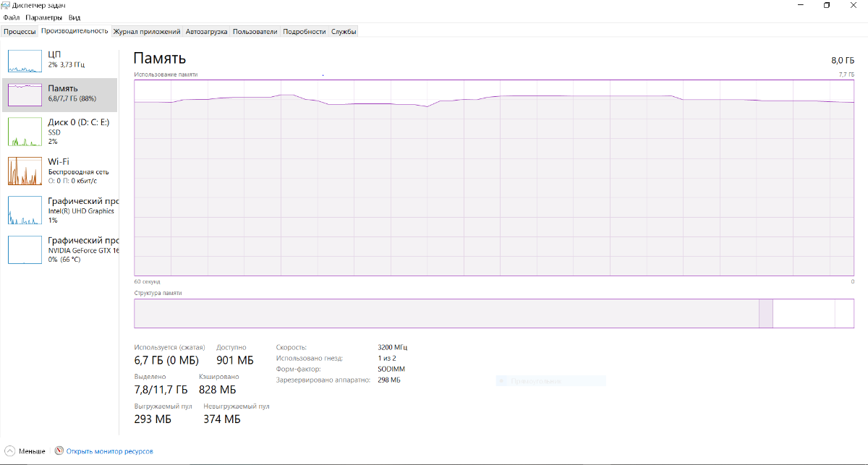Image resolution: width=868 pixels, height=465 pixels.
Task: Switch to the Производительность tab
Action: [x=75, y=31]
